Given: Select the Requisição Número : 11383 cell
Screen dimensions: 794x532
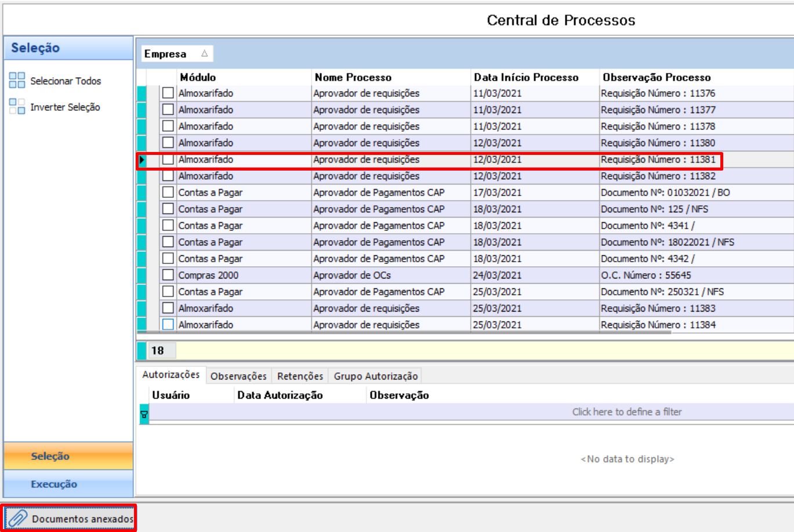Looking at the screenshot, I should coord(696,308).
